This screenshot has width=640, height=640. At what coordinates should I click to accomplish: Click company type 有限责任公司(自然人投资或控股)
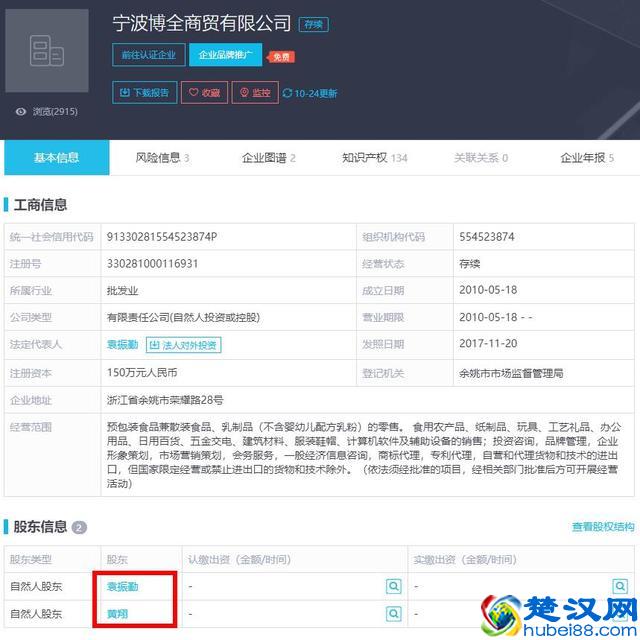tap(183, 317)
